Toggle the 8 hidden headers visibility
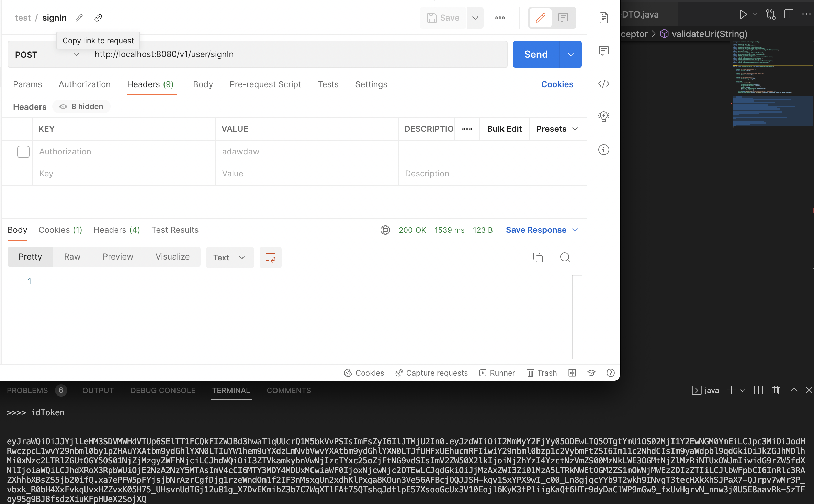Viewport: 814px width, 504px height. (x=81, y=107)
